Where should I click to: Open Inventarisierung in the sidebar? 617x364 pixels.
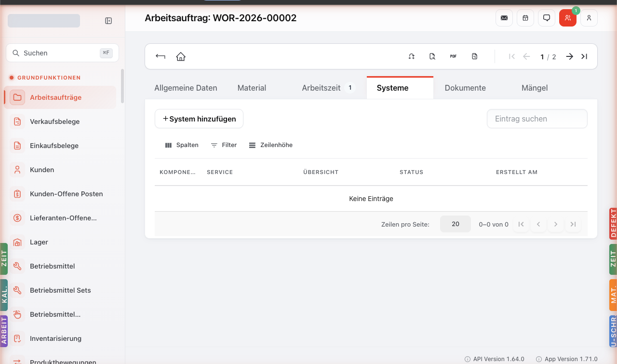[x=60, y=338]
